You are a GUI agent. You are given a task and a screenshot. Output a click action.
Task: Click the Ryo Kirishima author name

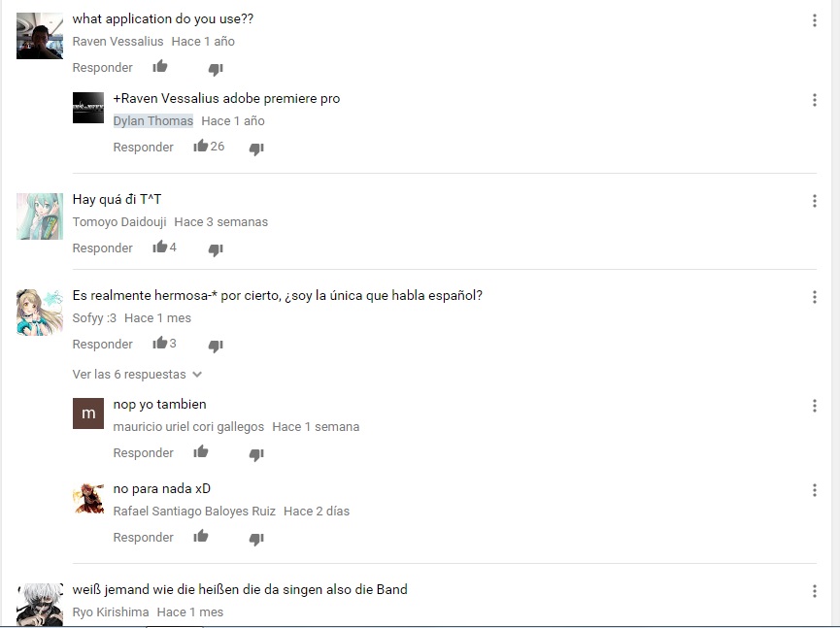tap(111, 611)
